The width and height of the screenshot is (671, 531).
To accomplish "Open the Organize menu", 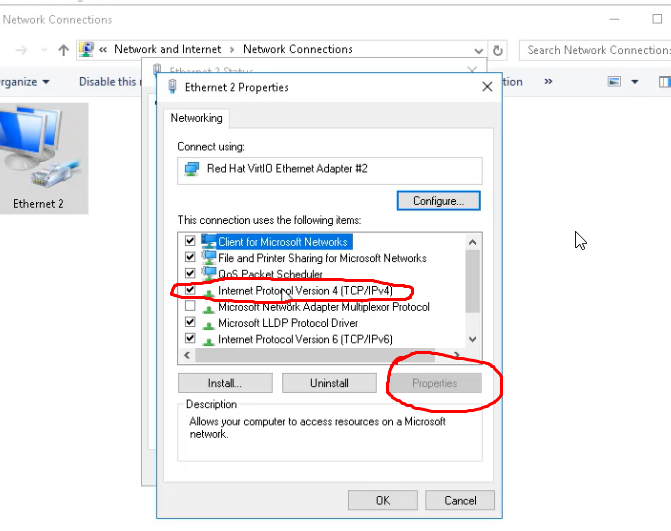I will point(24,82).
